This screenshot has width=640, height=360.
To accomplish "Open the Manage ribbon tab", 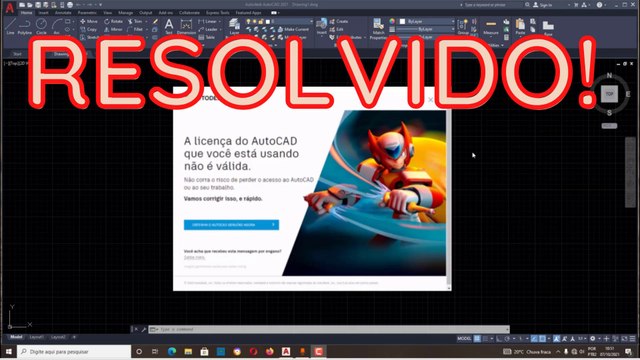I will pyautogui.click(x=125, y=13).
